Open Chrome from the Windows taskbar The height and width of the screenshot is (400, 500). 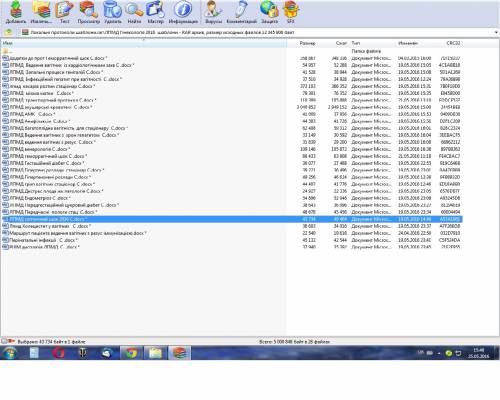point(131,353)
